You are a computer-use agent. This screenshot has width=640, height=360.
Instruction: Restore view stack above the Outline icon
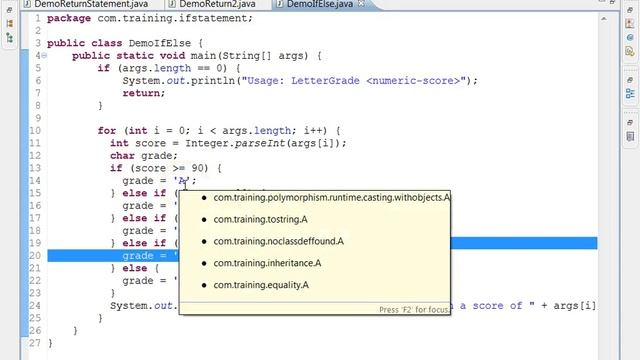(x=630, y=80)
